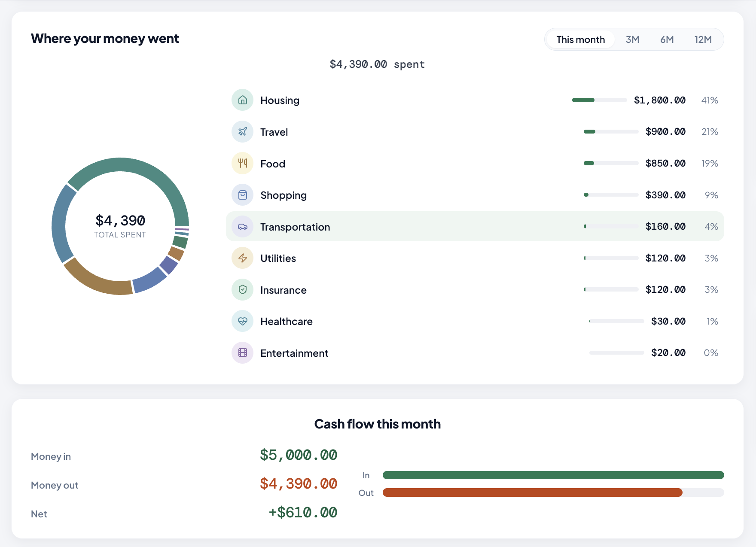Click the green In cash flow bar
756x547 pixels.
coord(553,475)
